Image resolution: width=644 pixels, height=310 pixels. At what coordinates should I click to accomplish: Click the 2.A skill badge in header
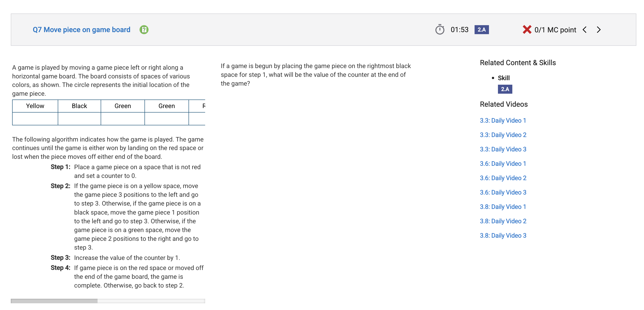pyautogui.click(x=482, y=30)
